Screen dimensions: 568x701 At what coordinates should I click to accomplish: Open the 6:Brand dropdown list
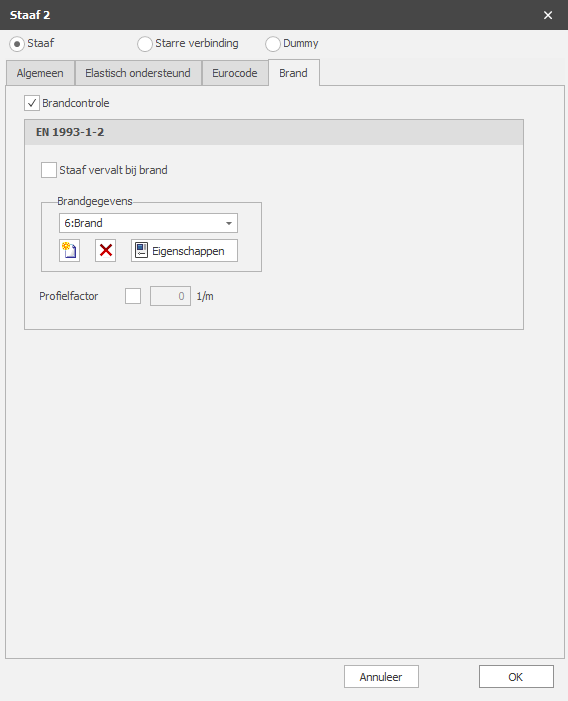(148, 223)
